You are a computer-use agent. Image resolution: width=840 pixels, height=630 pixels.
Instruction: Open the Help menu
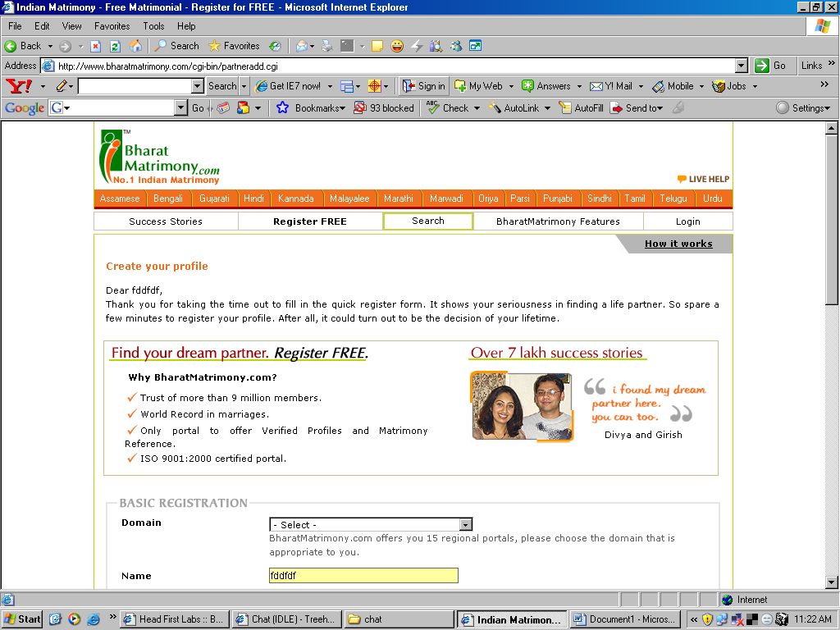coord(186,26)
